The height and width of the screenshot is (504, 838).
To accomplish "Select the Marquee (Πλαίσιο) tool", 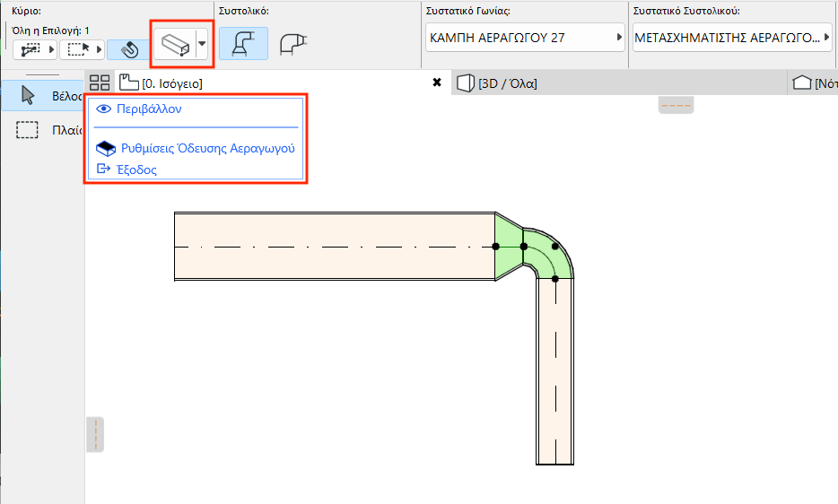I will (43, 130).
